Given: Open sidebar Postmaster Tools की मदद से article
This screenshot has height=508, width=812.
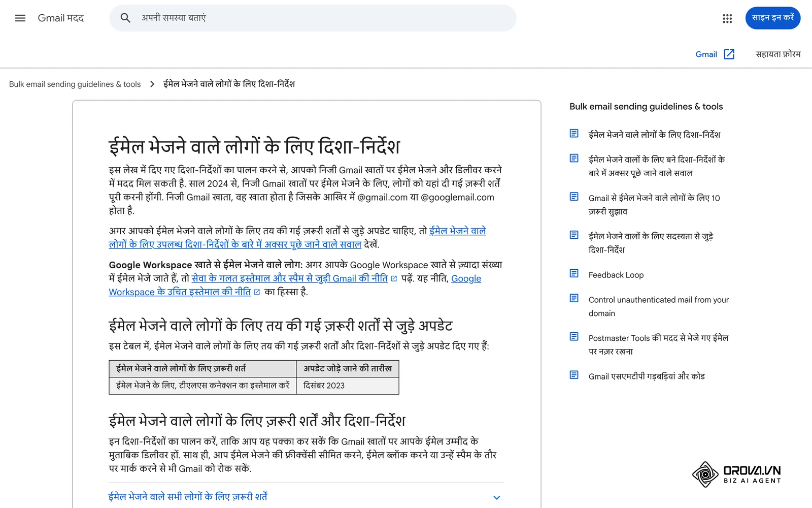Looking at the screenshot, I should pos(658,344).
